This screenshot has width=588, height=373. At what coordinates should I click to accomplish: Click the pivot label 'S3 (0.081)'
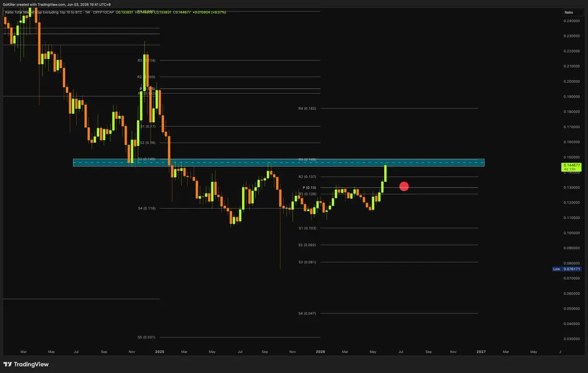point(307,262)
